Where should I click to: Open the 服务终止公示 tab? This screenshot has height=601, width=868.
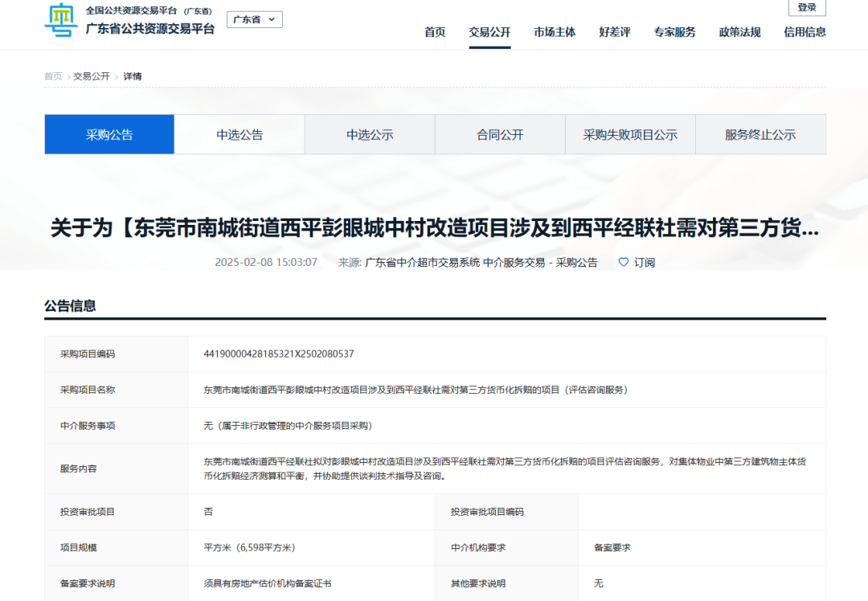point(760,134)
